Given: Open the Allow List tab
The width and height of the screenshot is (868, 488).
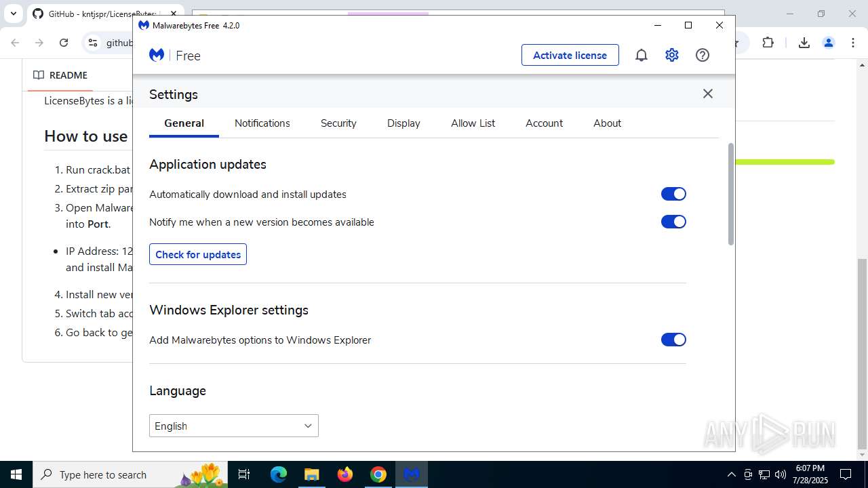Looking at the screenshot, I should (473, 123).
